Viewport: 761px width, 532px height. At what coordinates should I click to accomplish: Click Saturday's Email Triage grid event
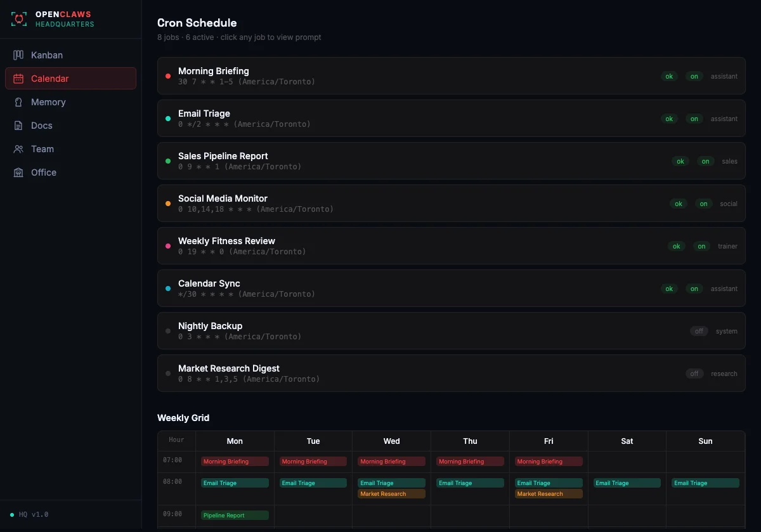point(627,483)
